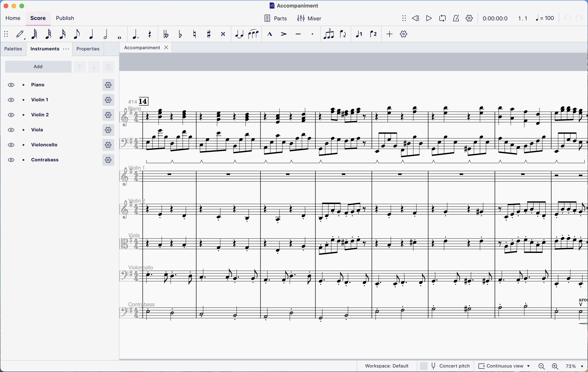
Task: Expand the Violin 1 instrument
Action: (x=24, y=100)
